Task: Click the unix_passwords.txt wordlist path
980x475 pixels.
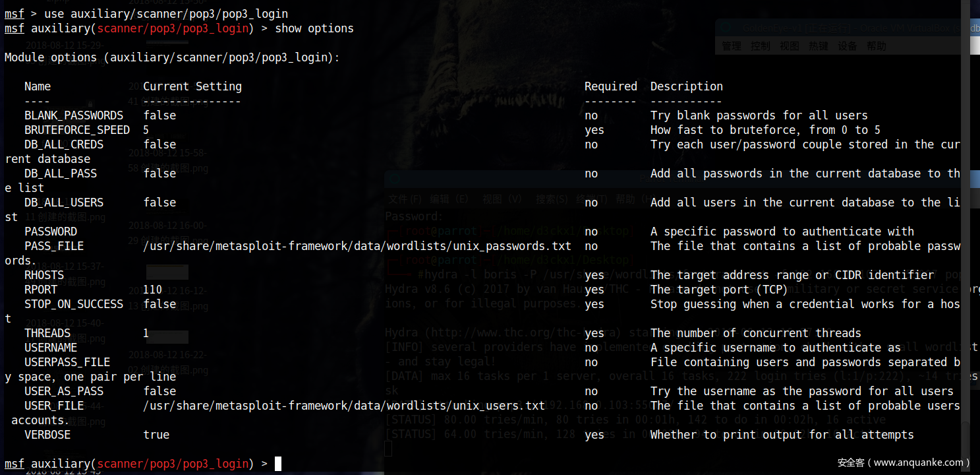Action: tap(357, 246)
